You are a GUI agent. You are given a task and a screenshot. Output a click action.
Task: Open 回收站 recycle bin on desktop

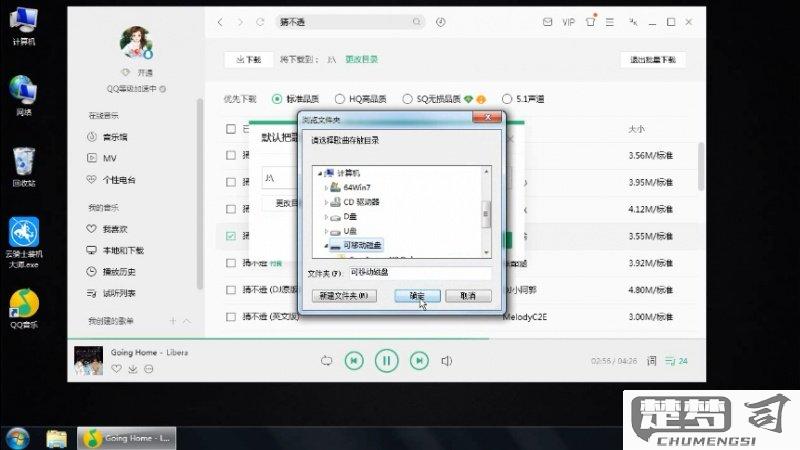23,167
